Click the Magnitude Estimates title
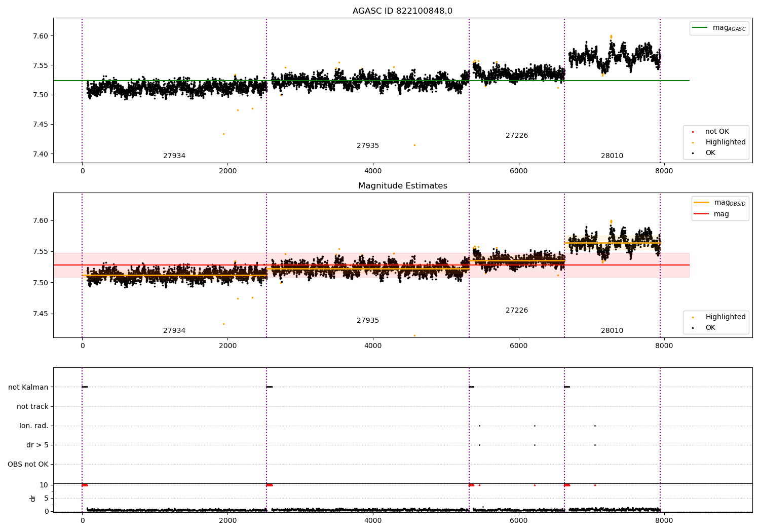The height and width of the screenshot is (532, 760). tap(403, 186)
